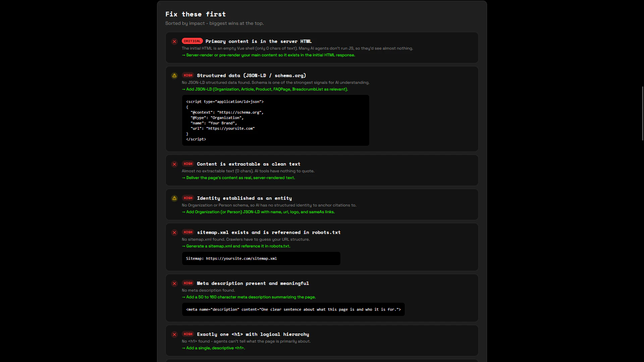The width and height of the screenshot is (644, 362).
Task: Click green 'Deliver the page's content' recommendation
Action: 238,178
